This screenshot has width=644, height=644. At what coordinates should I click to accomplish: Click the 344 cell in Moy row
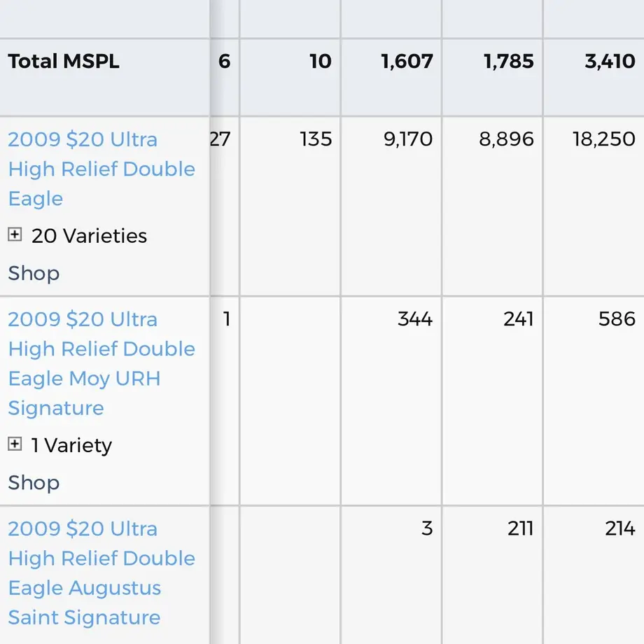pos(415,318)
